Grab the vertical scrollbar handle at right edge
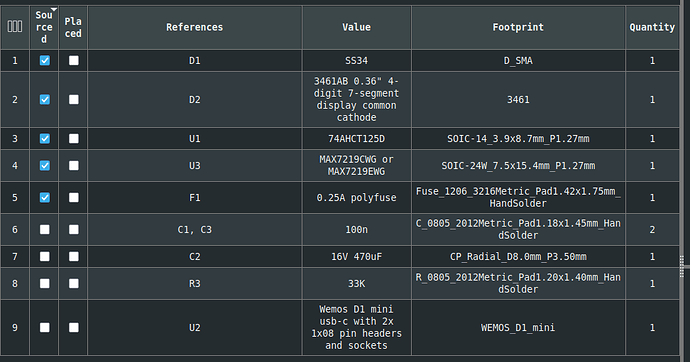The image size is (690, 362). pyautogui.click(x=682, y=267)
